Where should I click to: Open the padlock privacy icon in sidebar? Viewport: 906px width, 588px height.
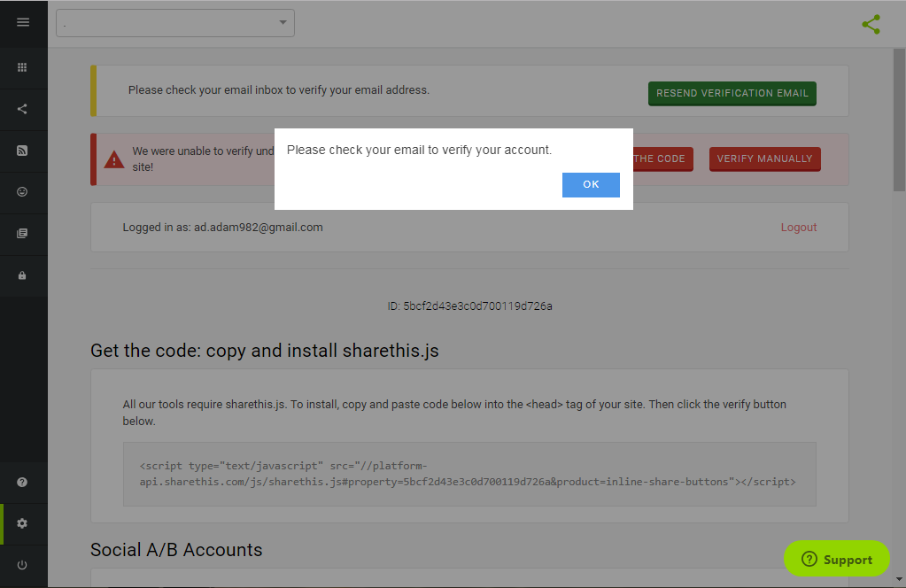click(x=22, y=275)
